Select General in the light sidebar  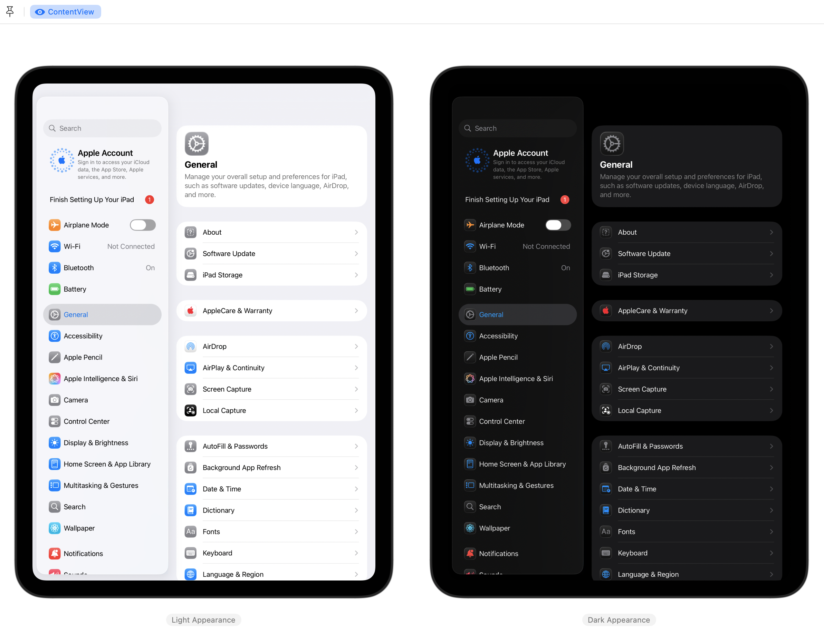tap(102, 314)
